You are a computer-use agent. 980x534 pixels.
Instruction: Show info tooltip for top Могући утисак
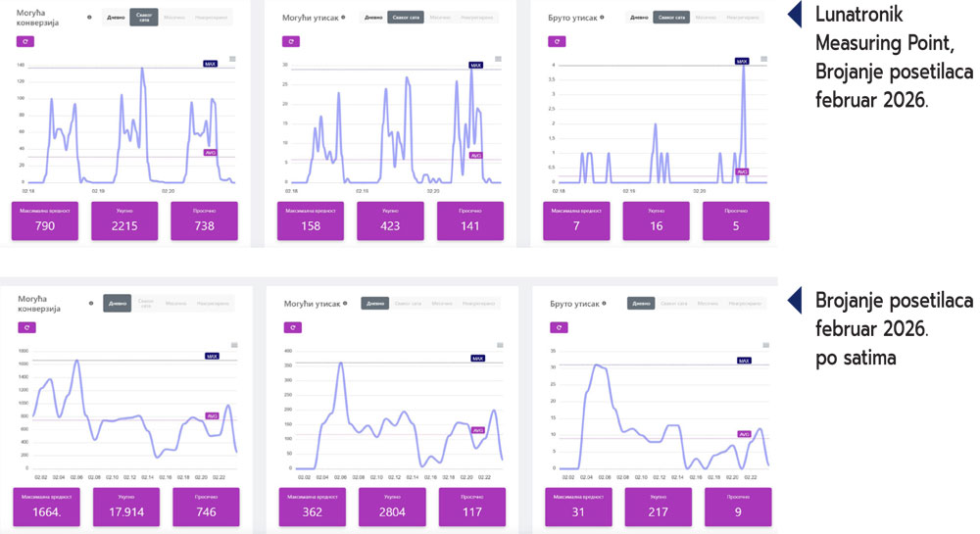coord(343,17)
